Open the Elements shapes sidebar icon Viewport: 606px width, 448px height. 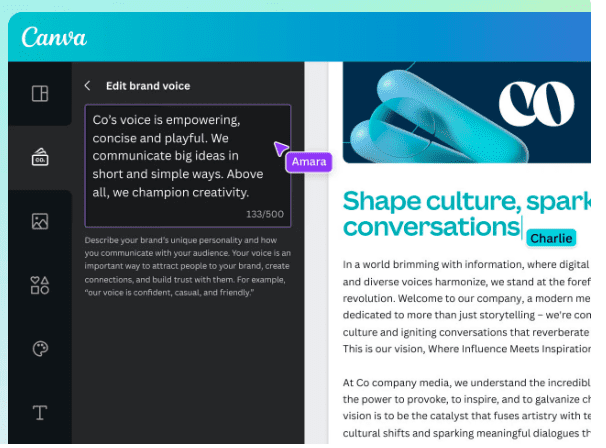tap(40, 285)
